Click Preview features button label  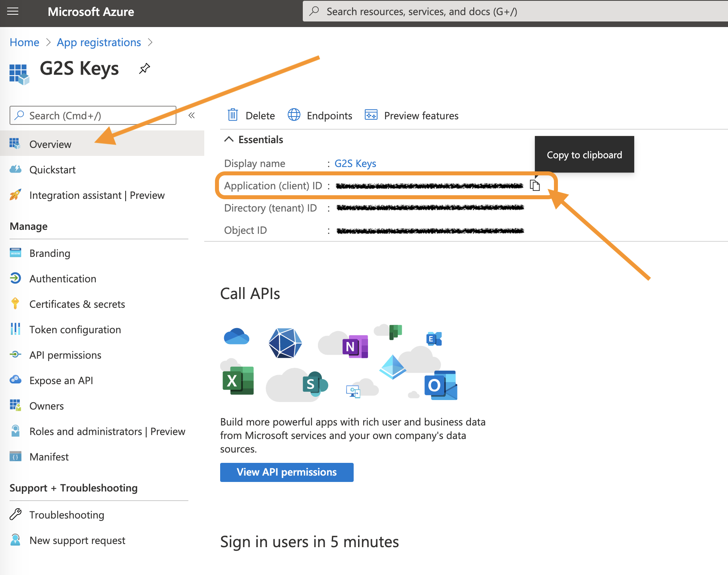click(421, 115)
